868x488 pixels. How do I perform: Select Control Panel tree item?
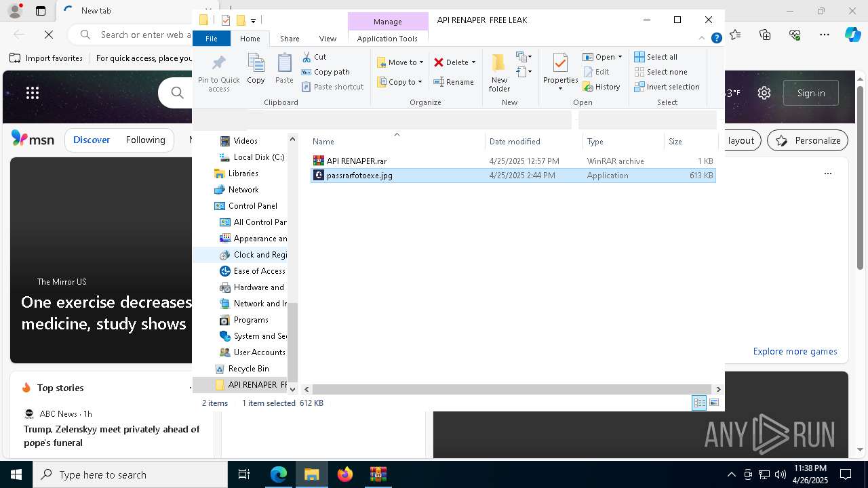(x=252, y=206)
